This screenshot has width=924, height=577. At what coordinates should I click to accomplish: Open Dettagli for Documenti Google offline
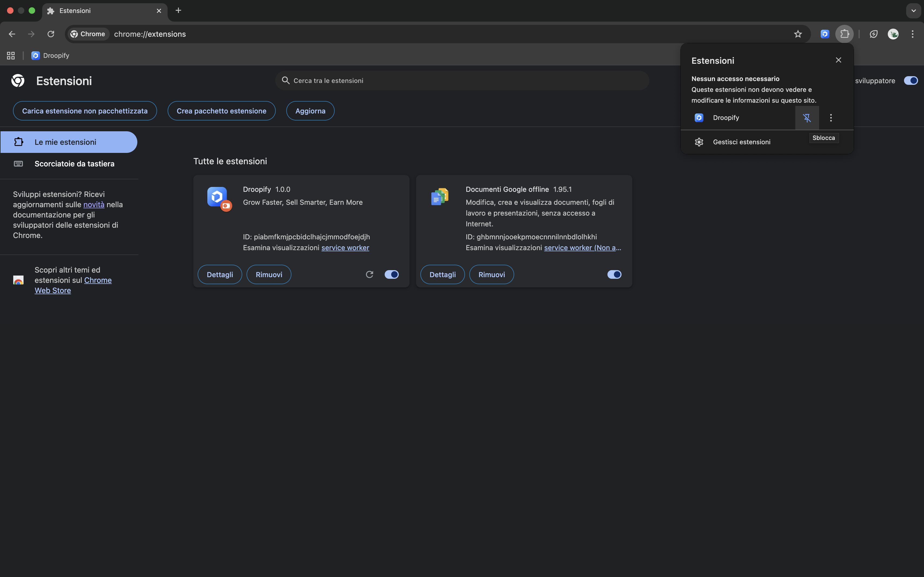[442, 274]
